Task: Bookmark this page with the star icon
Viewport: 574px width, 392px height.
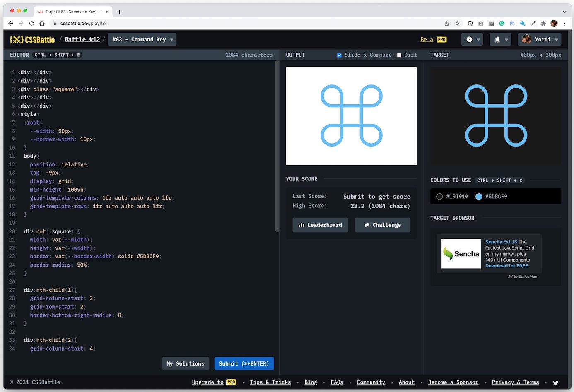Action: (x=457, y=24)
